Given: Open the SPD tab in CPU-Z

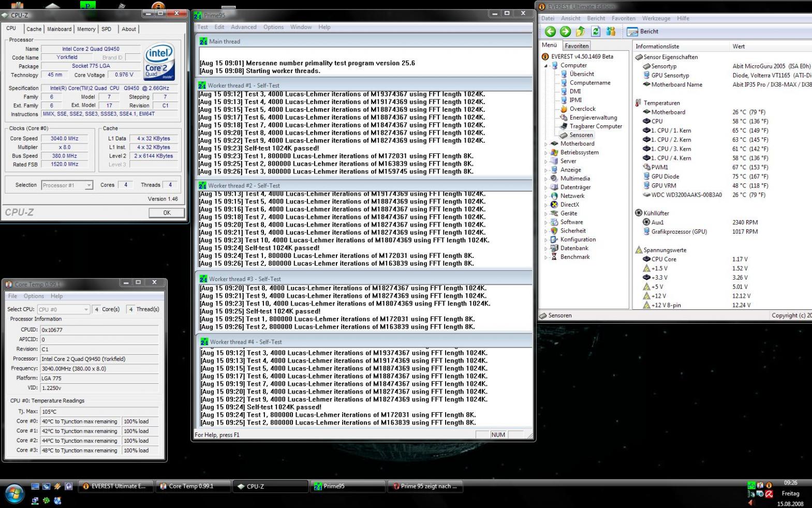Looking at the screenshot, I should click(107, 30).
